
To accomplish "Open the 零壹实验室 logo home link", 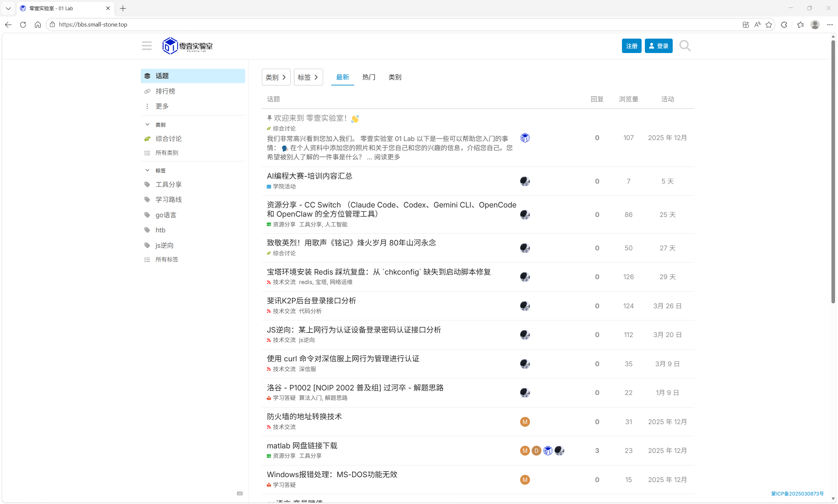I will 188,45.
